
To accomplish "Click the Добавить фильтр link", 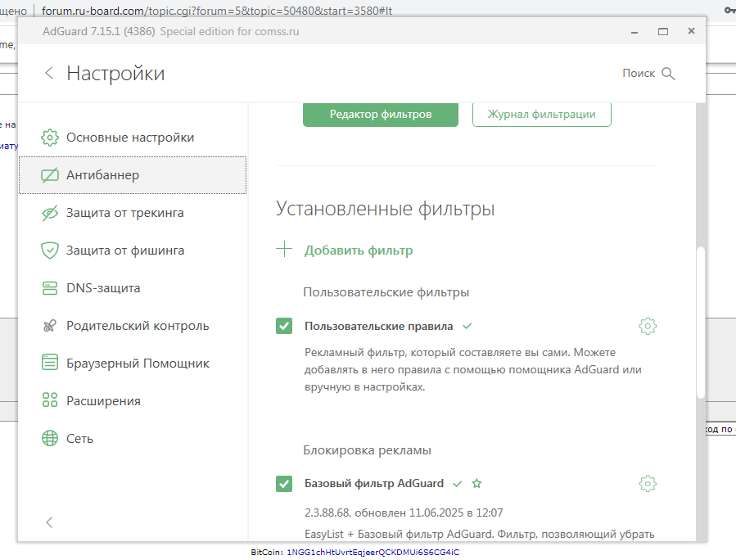I will pyautogui.click(x=359, y=251).
